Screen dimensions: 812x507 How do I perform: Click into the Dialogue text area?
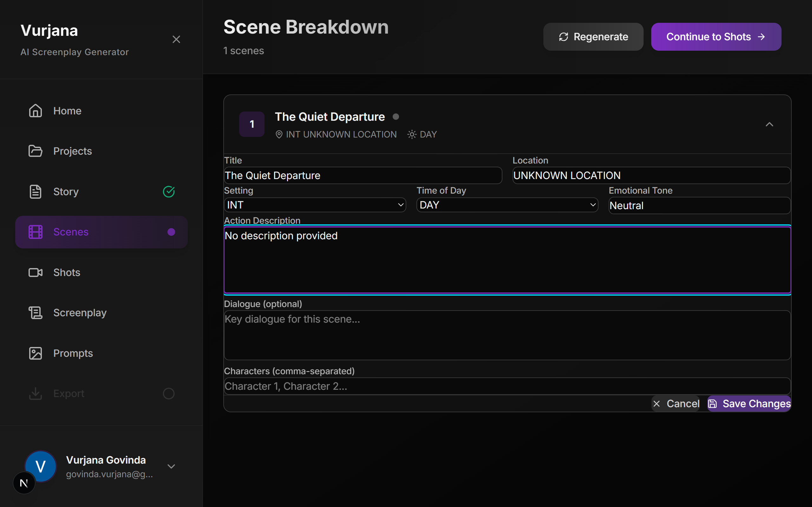coord(507,335)
